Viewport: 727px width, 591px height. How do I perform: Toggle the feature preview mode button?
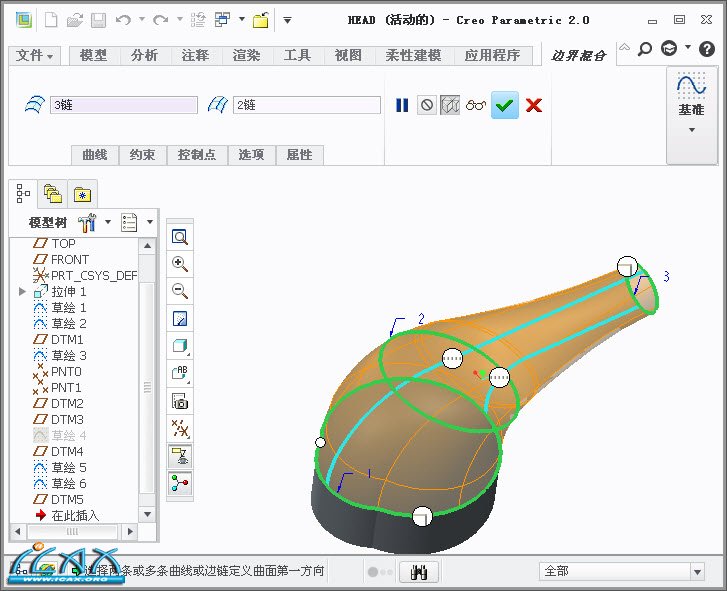[x=450, y=105]
